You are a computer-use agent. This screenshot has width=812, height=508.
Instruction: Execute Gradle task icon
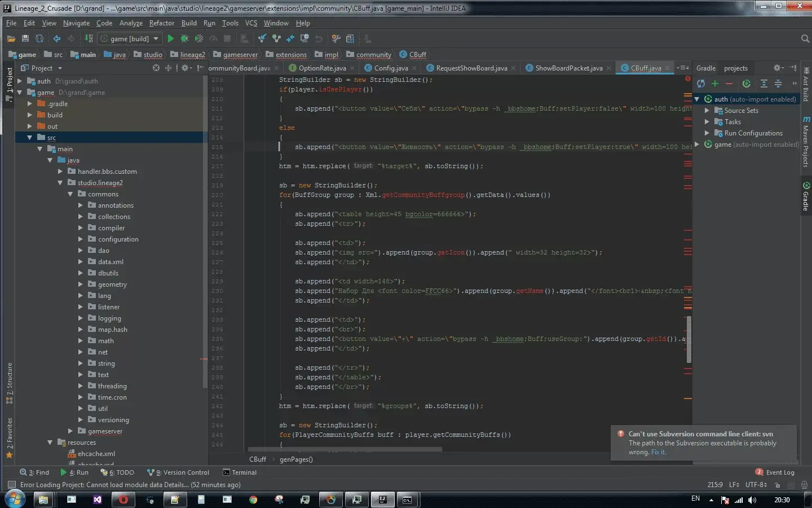pyautogui.click(x=747, y=84)
